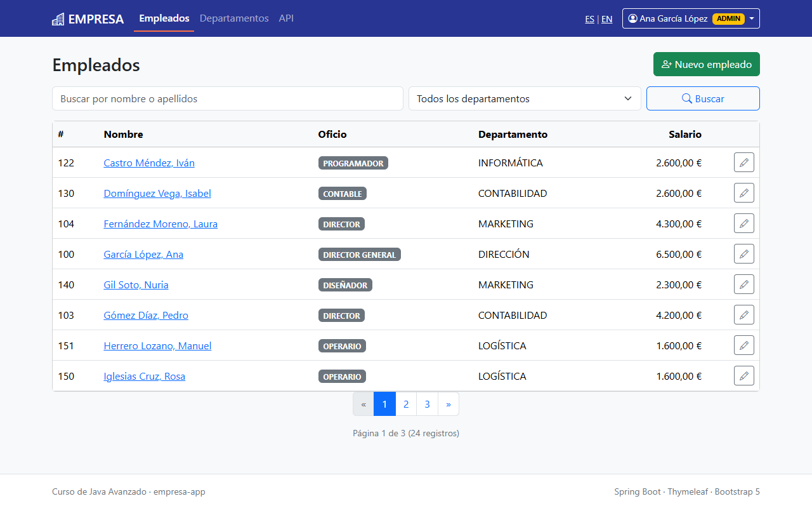Open the Ana García López user menu

click(x=691, y=18)
